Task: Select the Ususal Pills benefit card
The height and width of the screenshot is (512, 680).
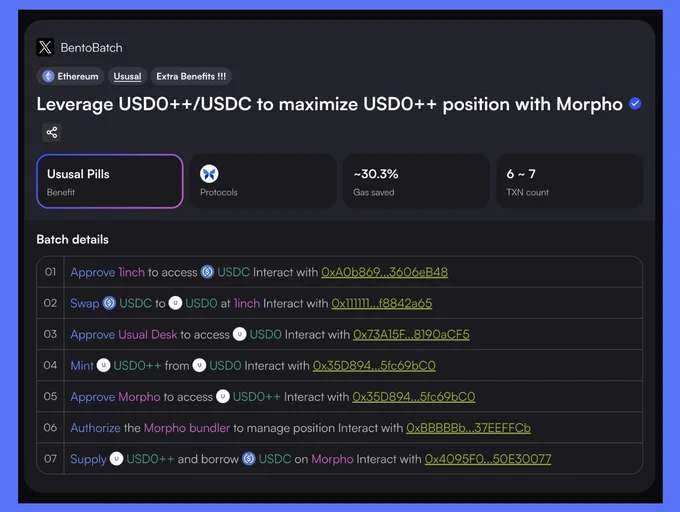Action: tap(110, 181)
